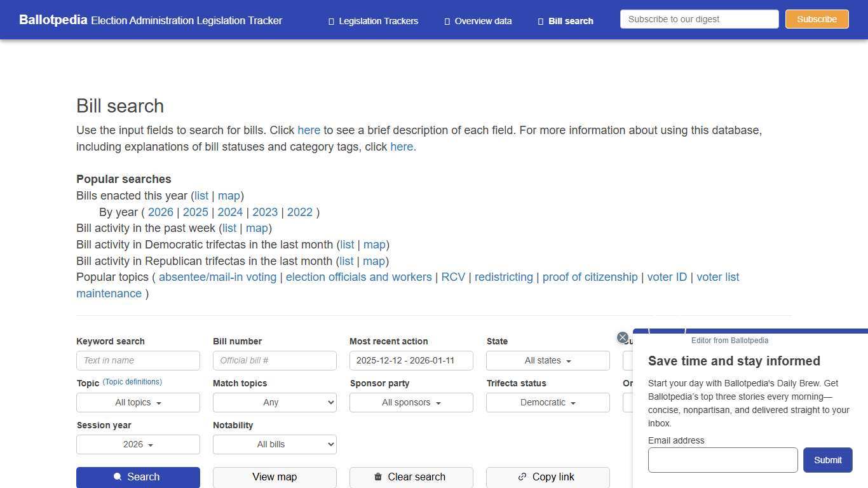
Task: Expand the All states selector
Action: (547, 360)
